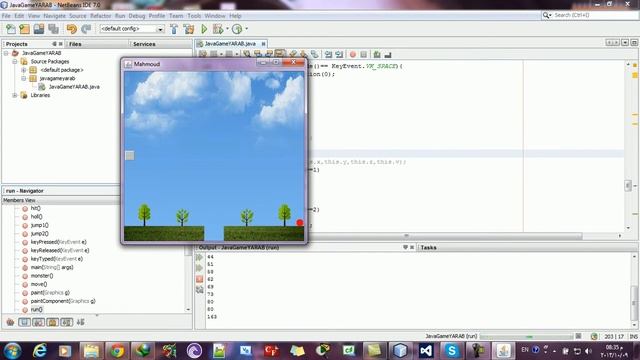Screen dimensions: 640x360
Task: Open Skype from the taskbar
Action: (451, 351)
